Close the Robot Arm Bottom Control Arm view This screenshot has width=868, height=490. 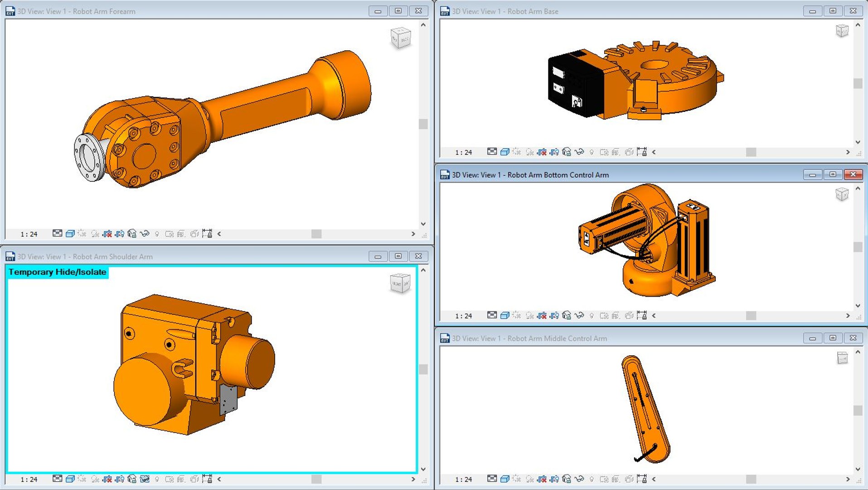(x=853, y=174)
